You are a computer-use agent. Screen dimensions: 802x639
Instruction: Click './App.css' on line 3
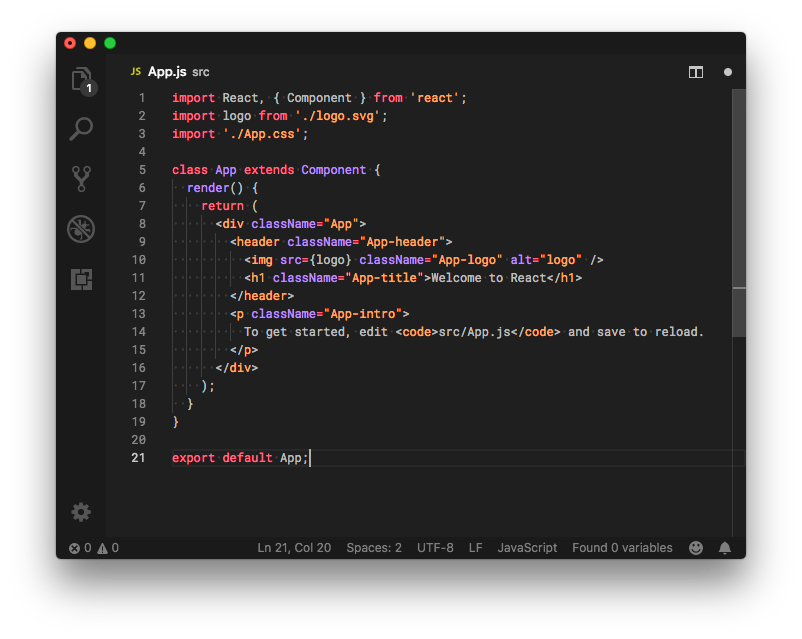(262, 134)
